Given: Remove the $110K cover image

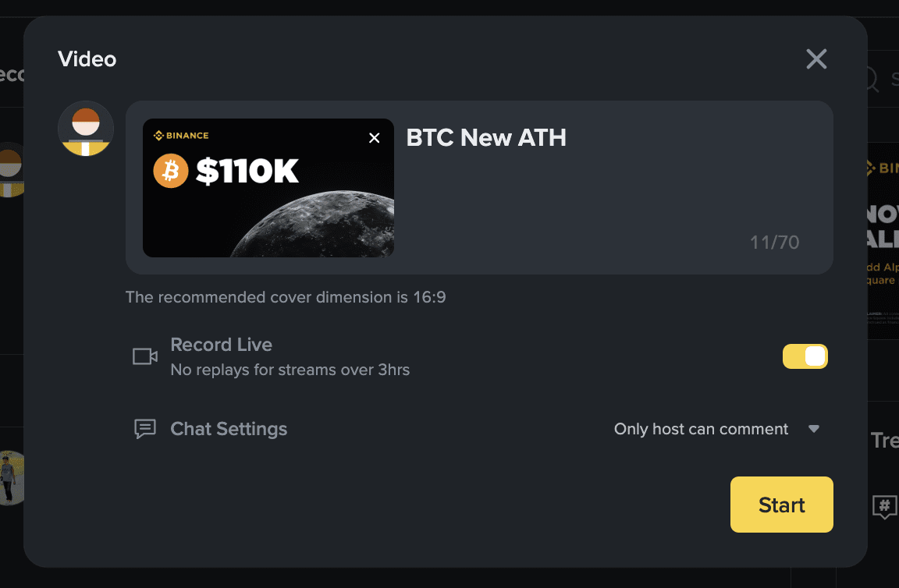Looking at the screenshot, I should tap(375, 138).
